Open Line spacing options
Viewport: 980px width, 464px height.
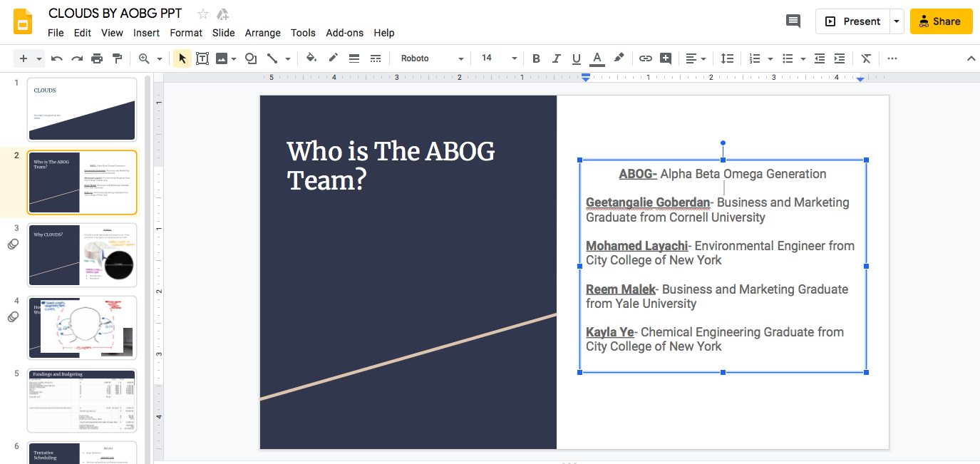[x=727, y=58]
